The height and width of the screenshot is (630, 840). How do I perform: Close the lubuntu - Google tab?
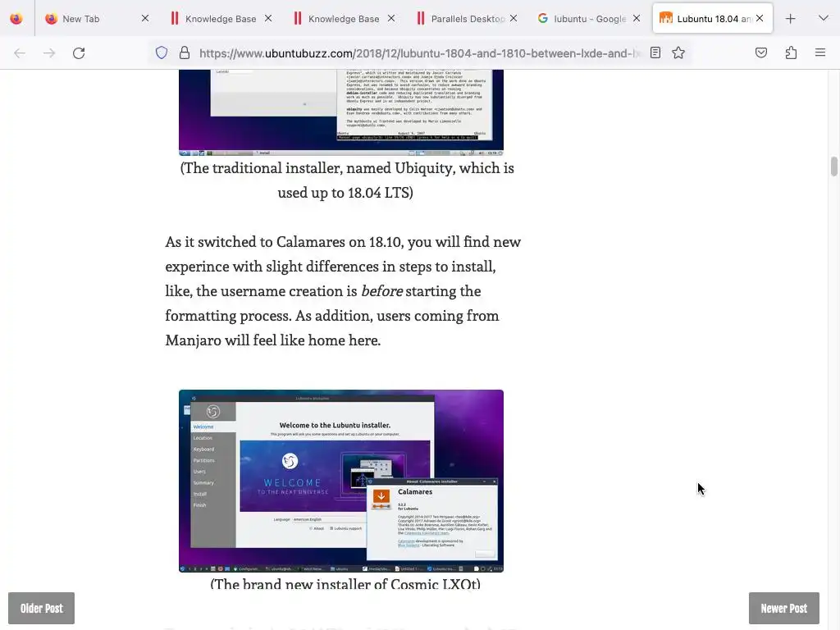[x=637, y=19]
